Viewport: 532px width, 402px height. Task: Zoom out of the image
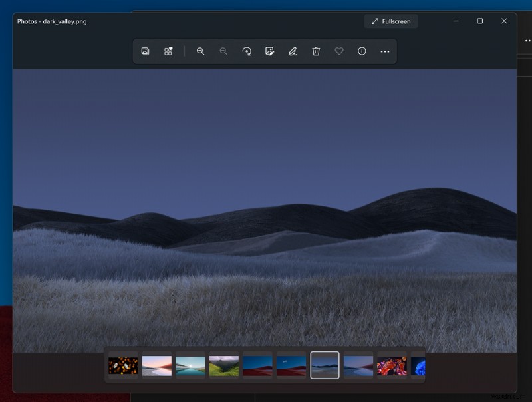click(223, 51)
